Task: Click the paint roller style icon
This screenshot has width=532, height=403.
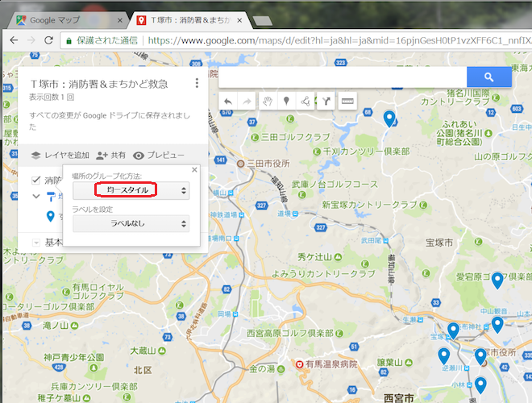Action: (x=51, y=196)
